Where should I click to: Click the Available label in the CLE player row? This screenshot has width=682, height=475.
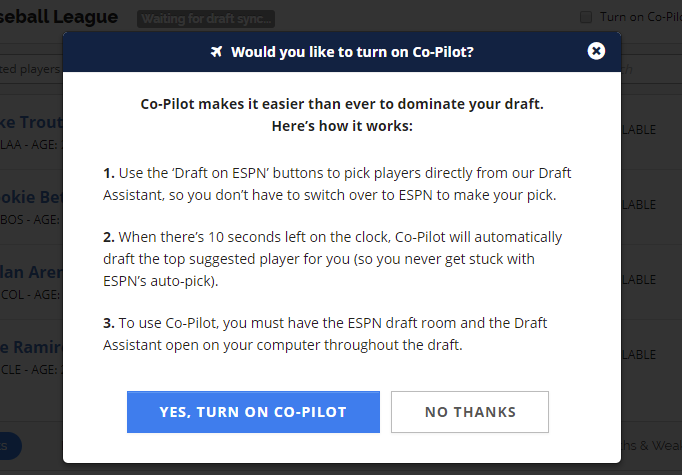point(639,355)
